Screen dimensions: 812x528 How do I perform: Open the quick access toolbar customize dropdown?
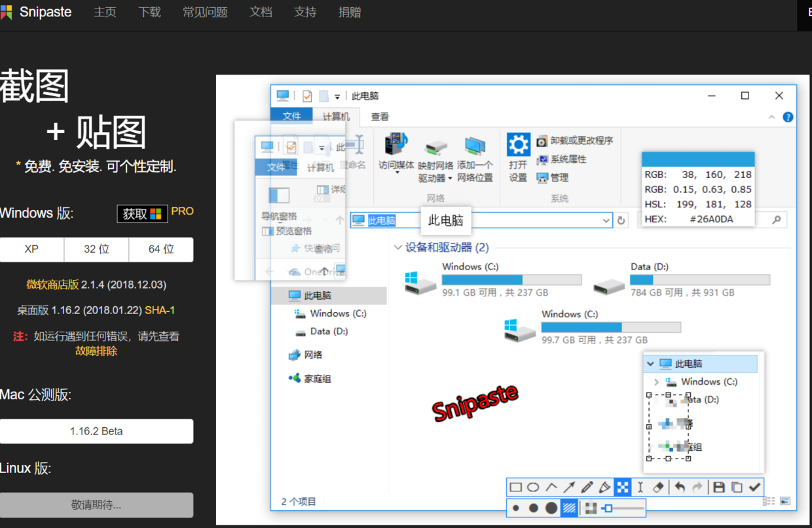[x=337, y=96]
